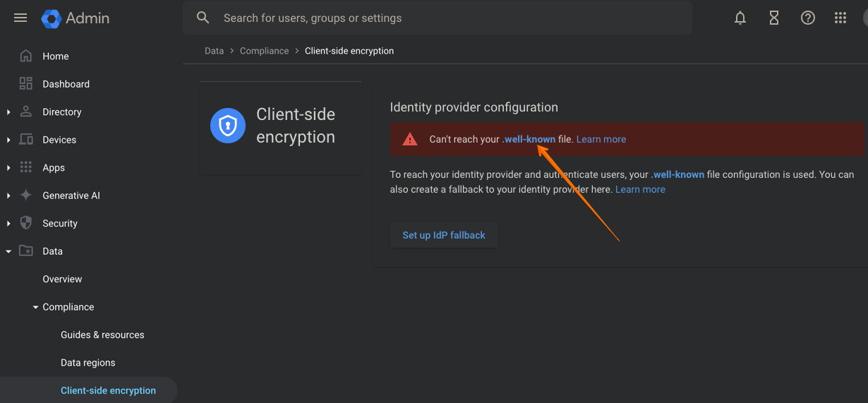The image size is (868, 403).
Task: Open Dashboard in the sidebar
Action: [66, 84]
